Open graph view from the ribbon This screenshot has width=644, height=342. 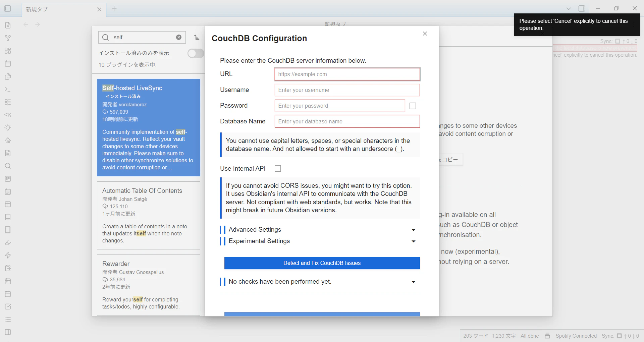[x=8, y=38]
